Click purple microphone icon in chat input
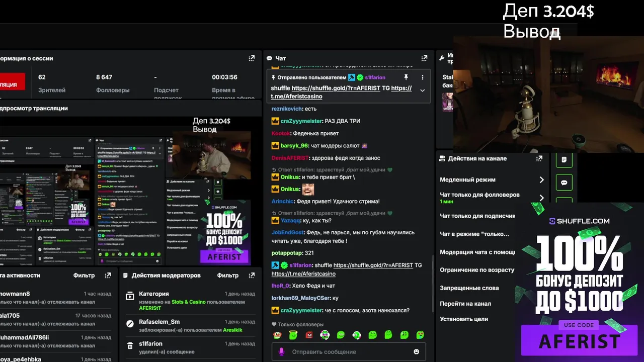644x362 pixels. click(x=282, y=352)
